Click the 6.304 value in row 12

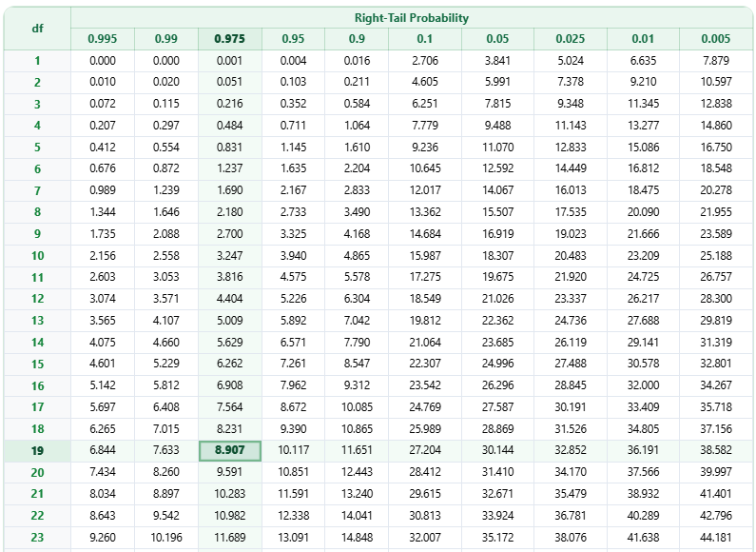pyautogui.click(x=357, y=299)
